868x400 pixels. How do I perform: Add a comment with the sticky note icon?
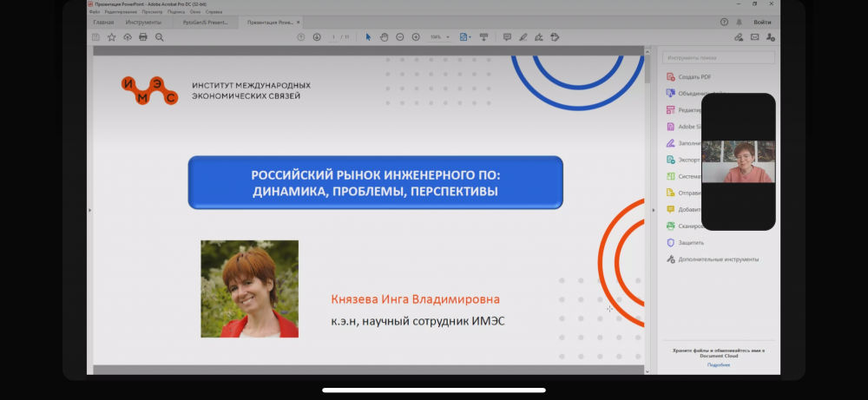click(x=508, y=37)
